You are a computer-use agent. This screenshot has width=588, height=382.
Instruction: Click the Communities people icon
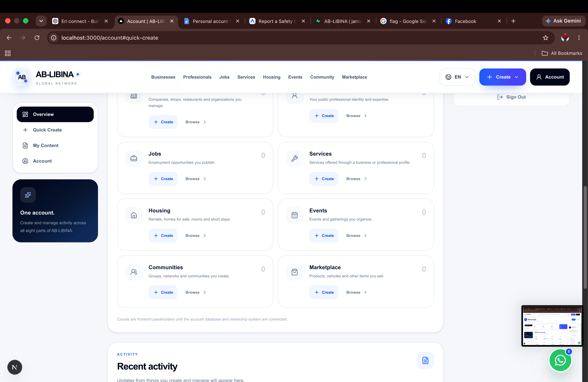tap(134, 272)
